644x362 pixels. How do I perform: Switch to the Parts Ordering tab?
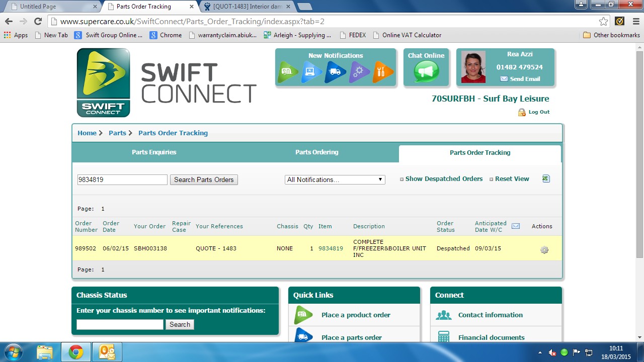(x=316, y=152)
